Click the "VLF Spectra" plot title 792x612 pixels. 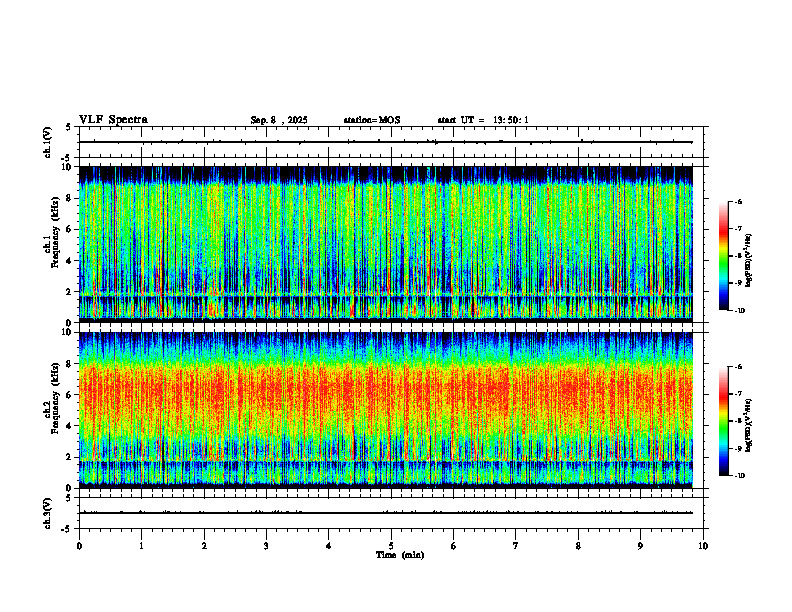[x=113, y=120]
